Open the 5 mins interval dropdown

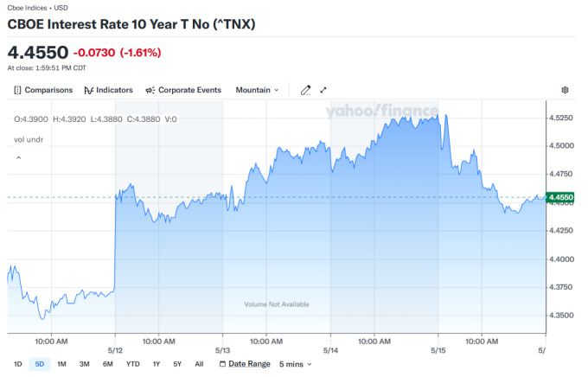pyautogui.click(x=295, y=364)
